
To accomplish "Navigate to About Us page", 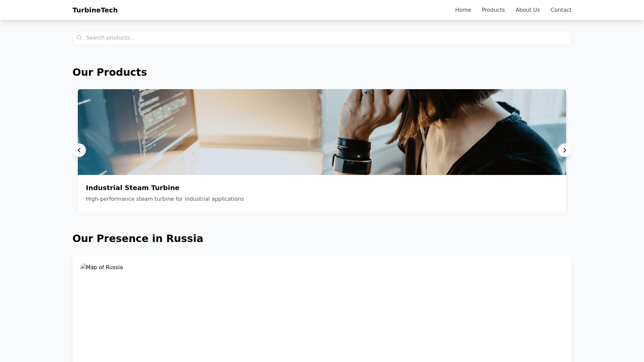I will (x=528, y=10).
